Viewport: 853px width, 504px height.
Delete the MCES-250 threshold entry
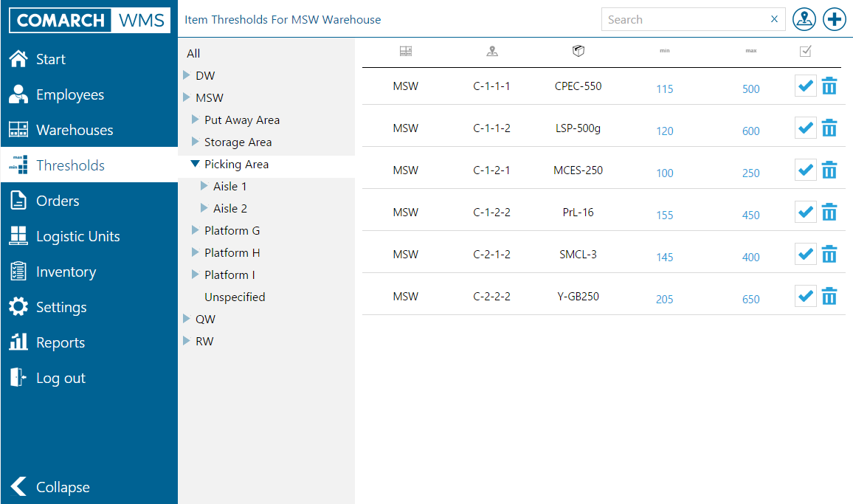[829, 170]
